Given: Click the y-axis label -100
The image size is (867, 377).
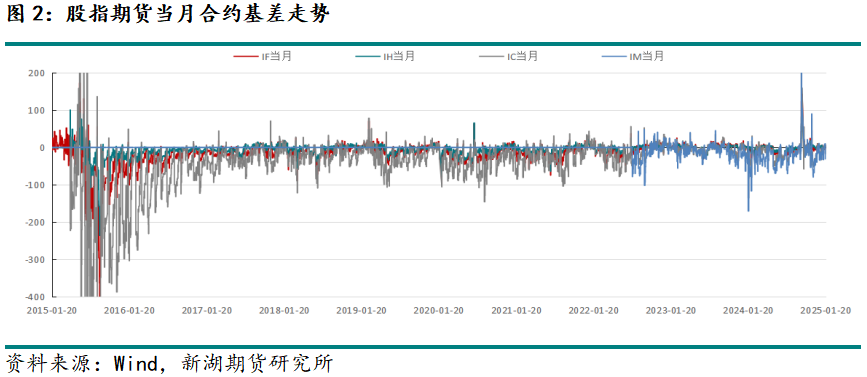Looking at the screenshot, I should (36, 185).
